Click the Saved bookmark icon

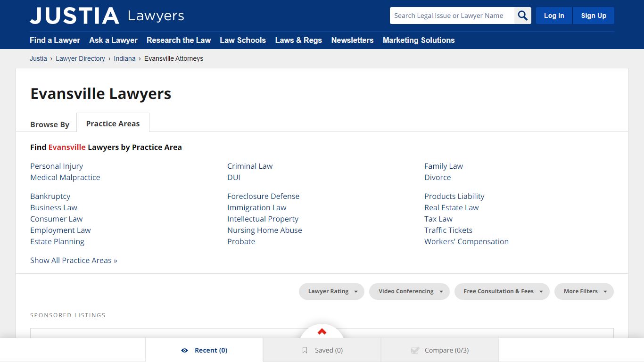tap(305, 350)
